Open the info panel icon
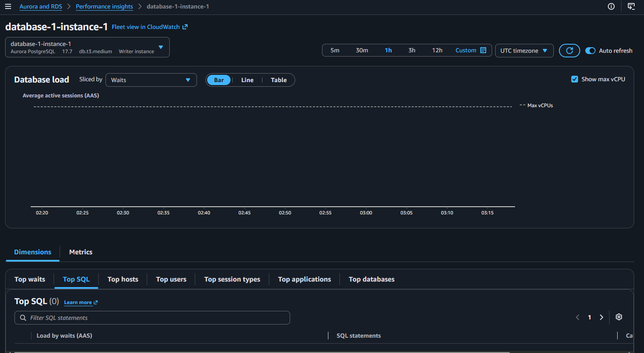644x353 pixels. pos(611,6)
